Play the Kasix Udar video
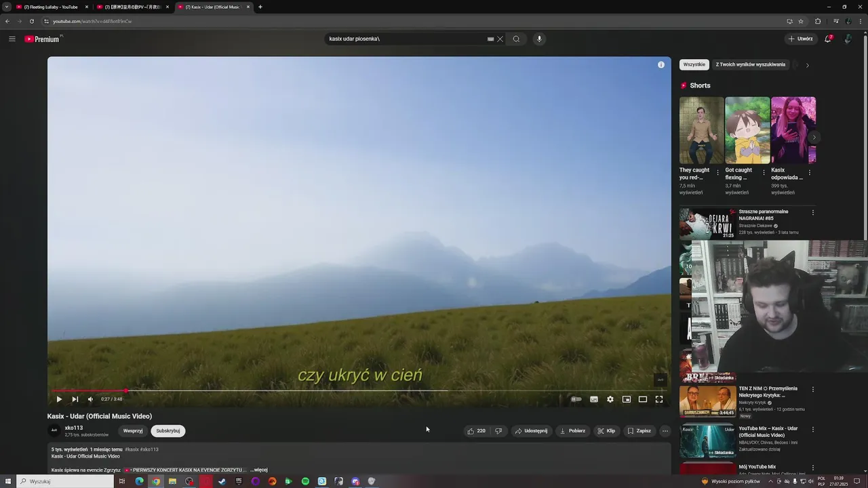868x488 pixels. click(59, 399)
